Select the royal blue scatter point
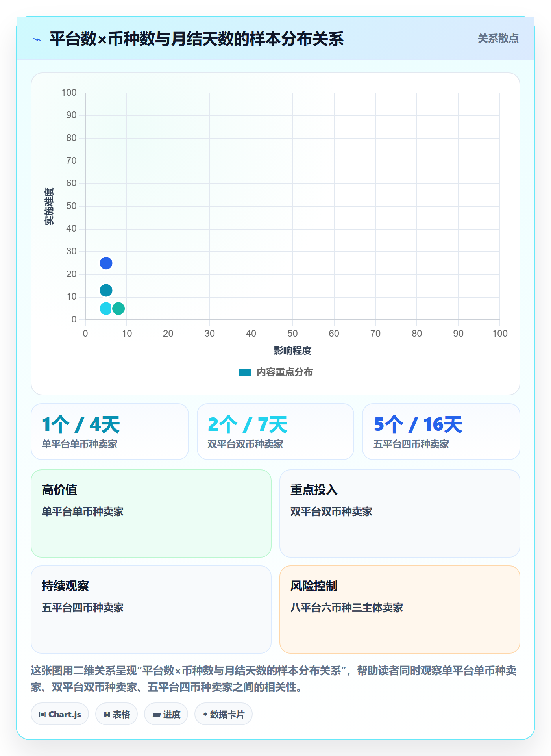Screen dimensions: 551x756 tap(106, 263)
